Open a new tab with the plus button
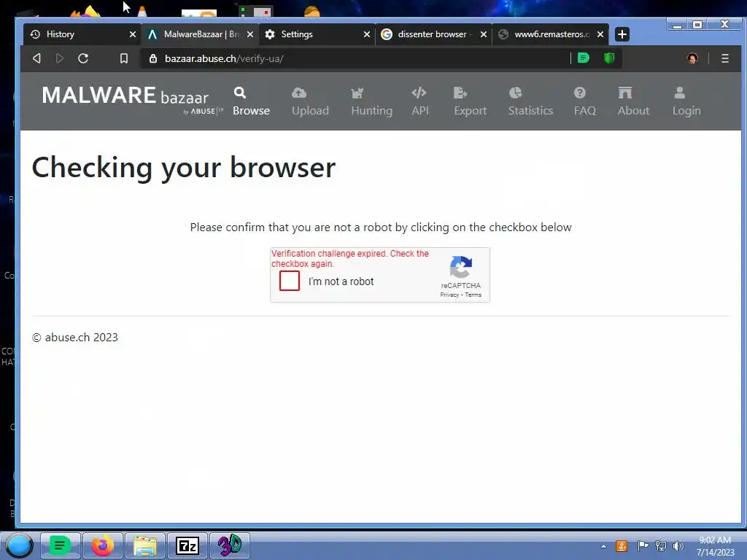Viewport: 747px width, 560px height. pos(622,34)
